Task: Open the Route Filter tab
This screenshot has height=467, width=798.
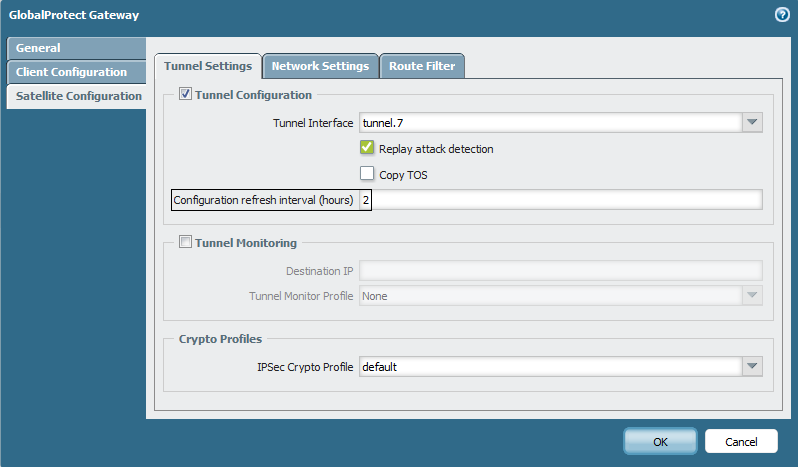Action: (422, 66)
